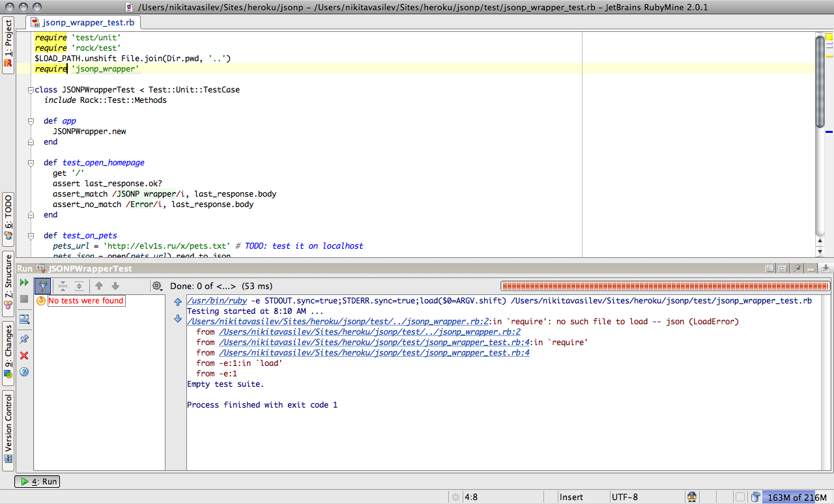The width and height of the screenshot is (834, 504).
Task: Hide the Run tool window panel
Action: [811, 268]
